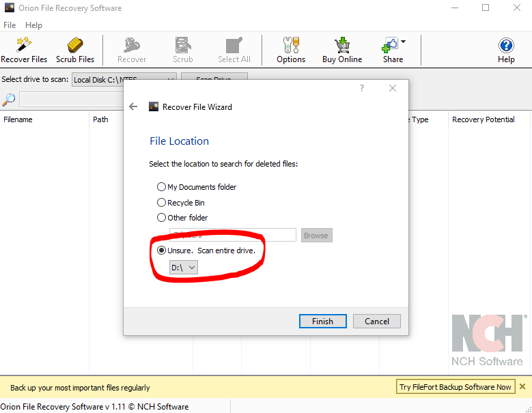Screen dimensions: 532x413
Task: Click the greyed Scrub toolbar icon
Action: coord(183,51)
